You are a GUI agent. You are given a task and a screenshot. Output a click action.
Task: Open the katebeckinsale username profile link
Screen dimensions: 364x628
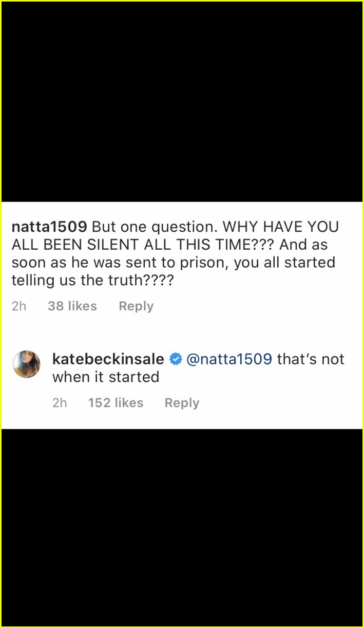click(108, 359)
